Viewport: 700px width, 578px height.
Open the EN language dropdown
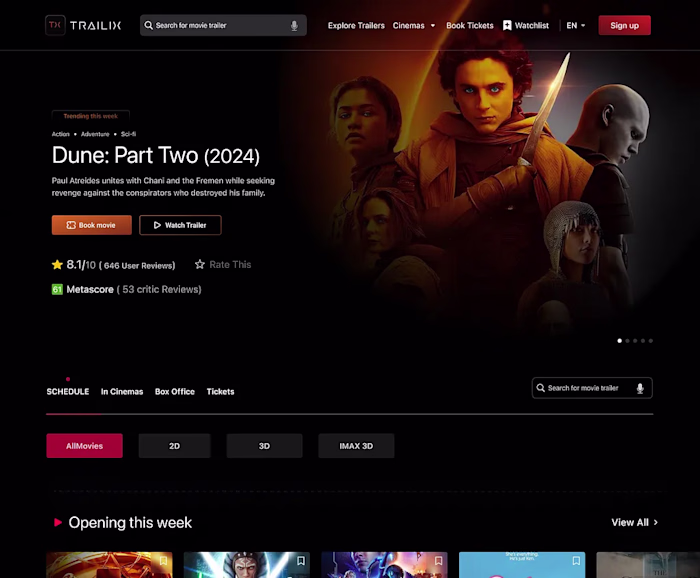pos(575,25)
